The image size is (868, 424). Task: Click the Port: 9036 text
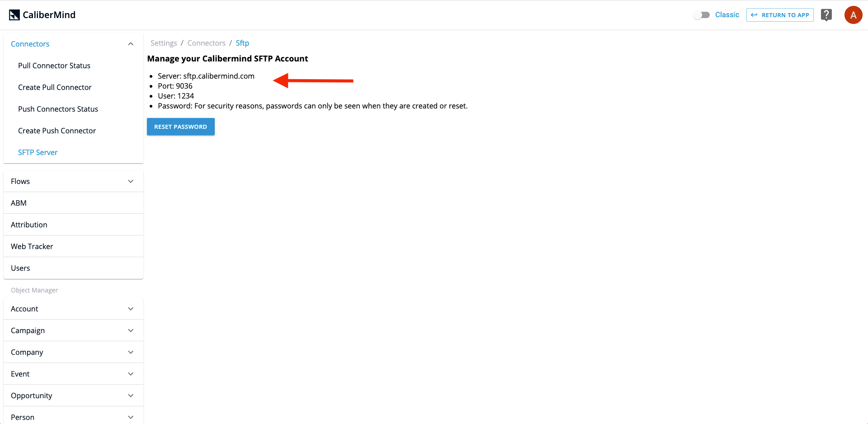[x=175, y=86]
